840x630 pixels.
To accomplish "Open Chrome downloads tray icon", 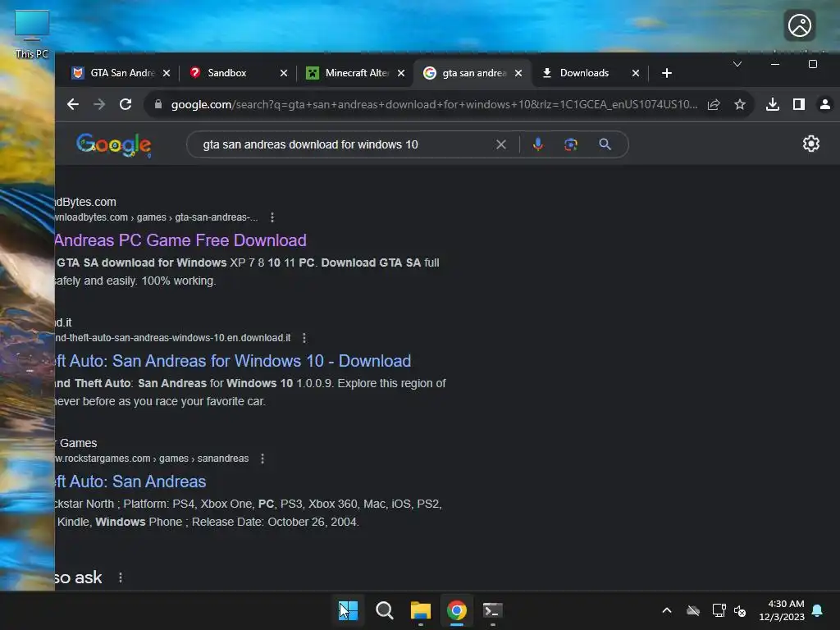I will [x=773, y=104].
